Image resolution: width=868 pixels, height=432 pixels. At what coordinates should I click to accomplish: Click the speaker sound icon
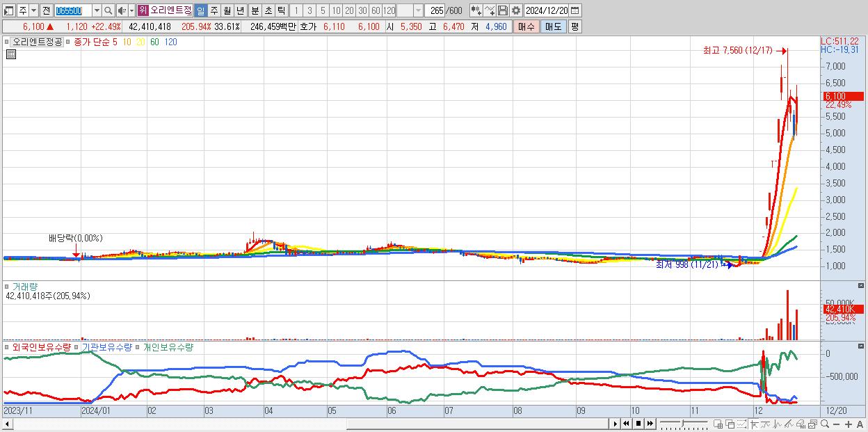pos(122,10)
